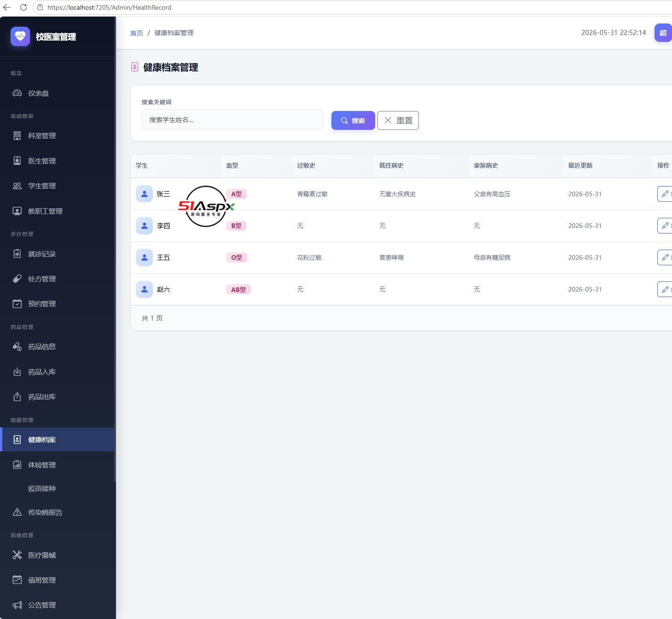Click the visit records clipboard icon
The image size is (672, 619).
[17, 254]
